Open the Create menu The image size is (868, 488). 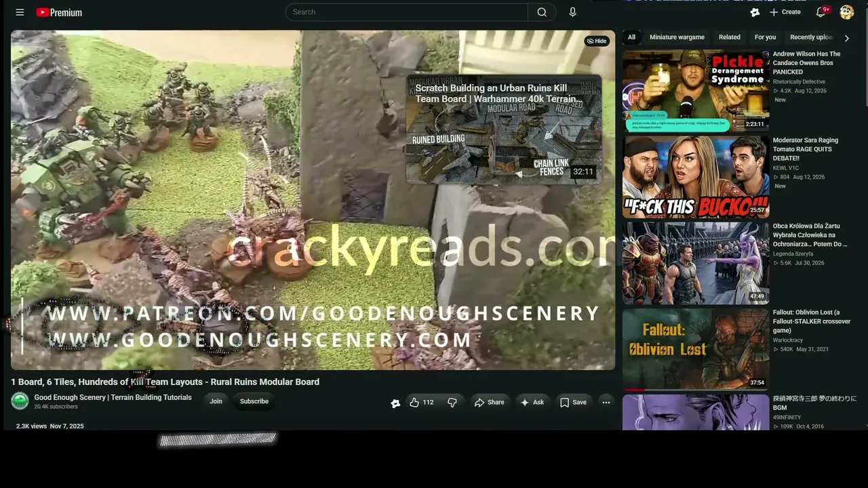785,12
